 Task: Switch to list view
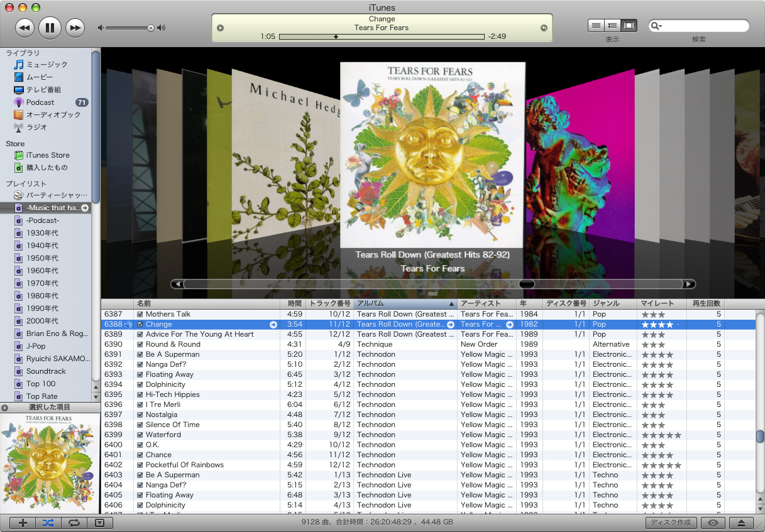coord(596,26)
